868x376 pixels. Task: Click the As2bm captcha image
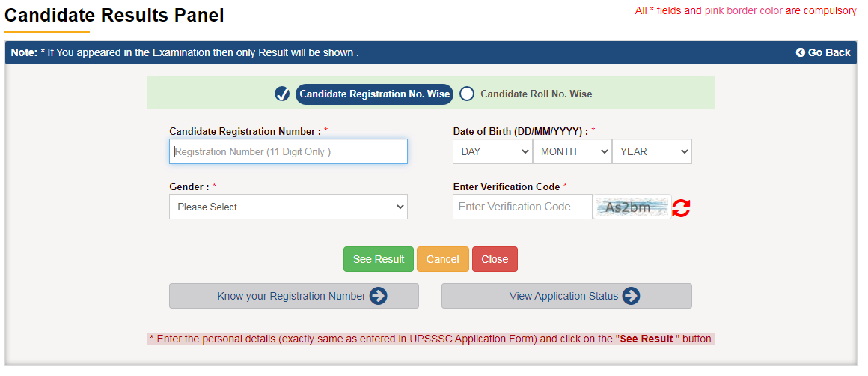(632, 207)
